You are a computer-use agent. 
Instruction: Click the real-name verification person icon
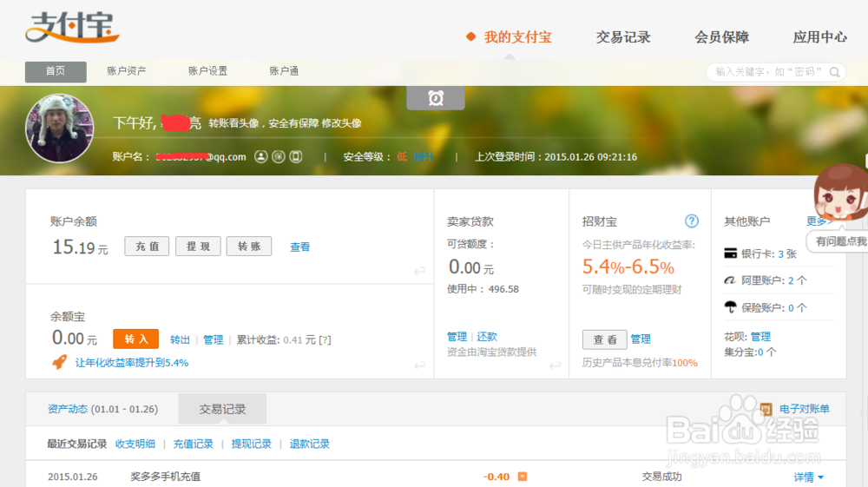(x=260, y=156)
